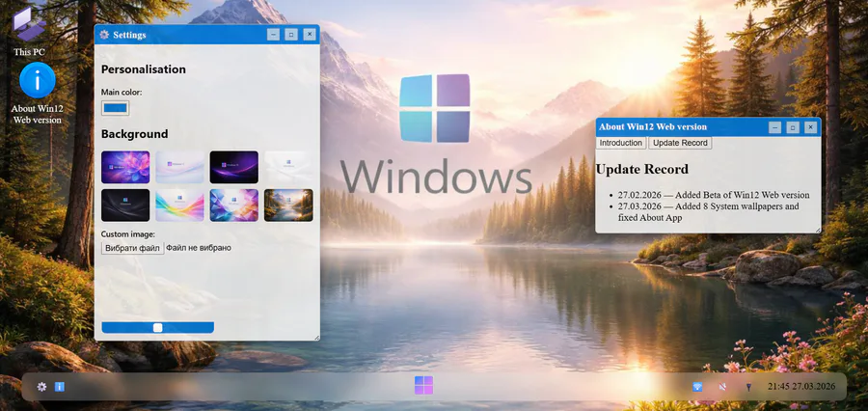Image resolution: width=868 pixels, height=411 pixels.
Task: Maximize the About Win12 Web version window
Action: [793, 127]
